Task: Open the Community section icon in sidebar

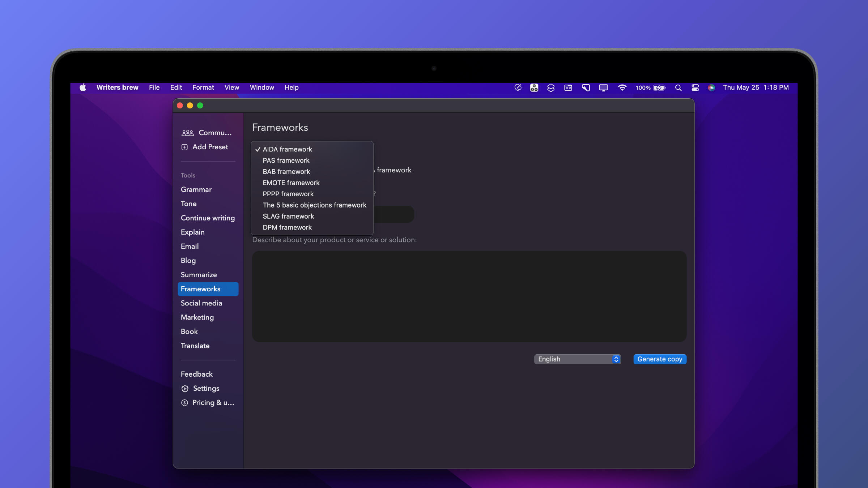Action: point(187,133)
